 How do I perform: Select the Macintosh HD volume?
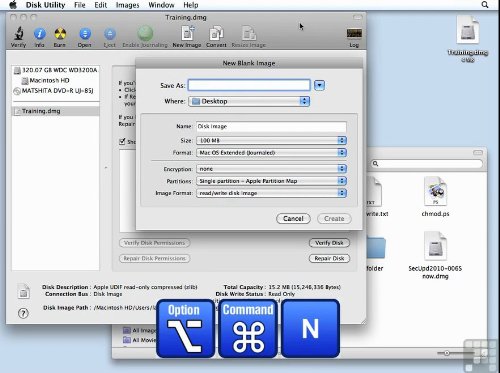click(x=45, y=80)
